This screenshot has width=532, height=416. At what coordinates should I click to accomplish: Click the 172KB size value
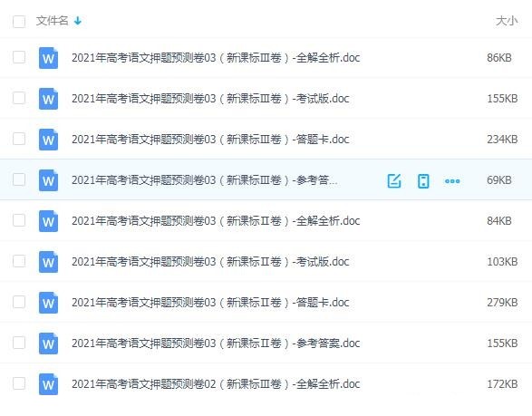tap(502, 383)
